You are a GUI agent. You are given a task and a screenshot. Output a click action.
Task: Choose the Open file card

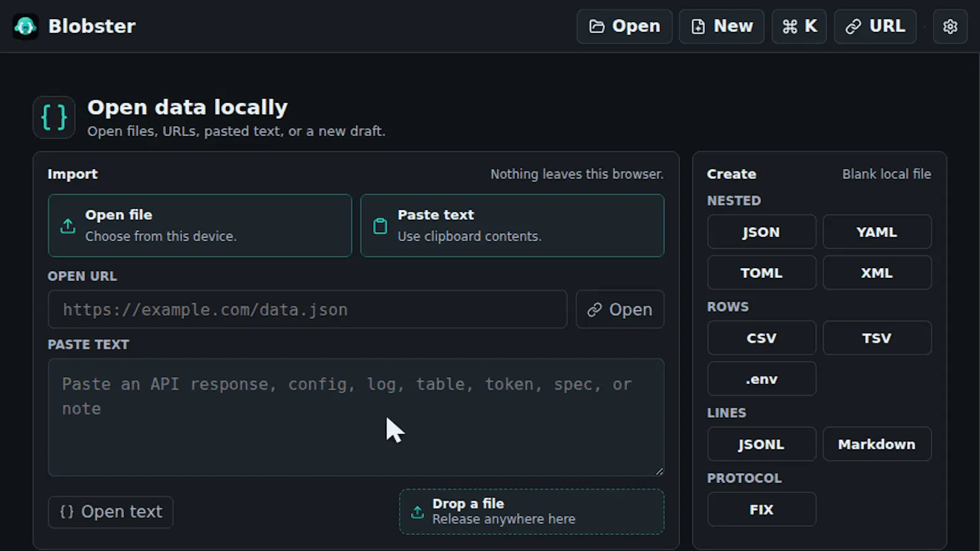tap(200, 225)
